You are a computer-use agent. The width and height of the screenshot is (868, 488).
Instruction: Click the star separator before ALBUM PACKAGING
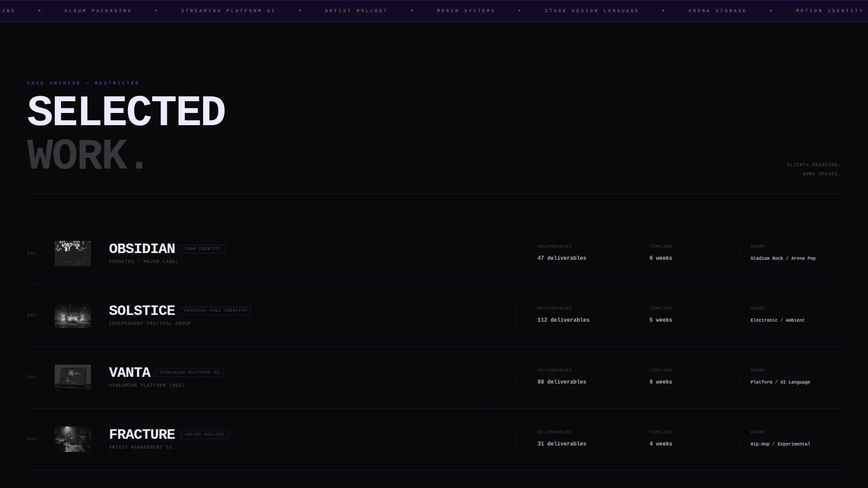pos(40,11)
